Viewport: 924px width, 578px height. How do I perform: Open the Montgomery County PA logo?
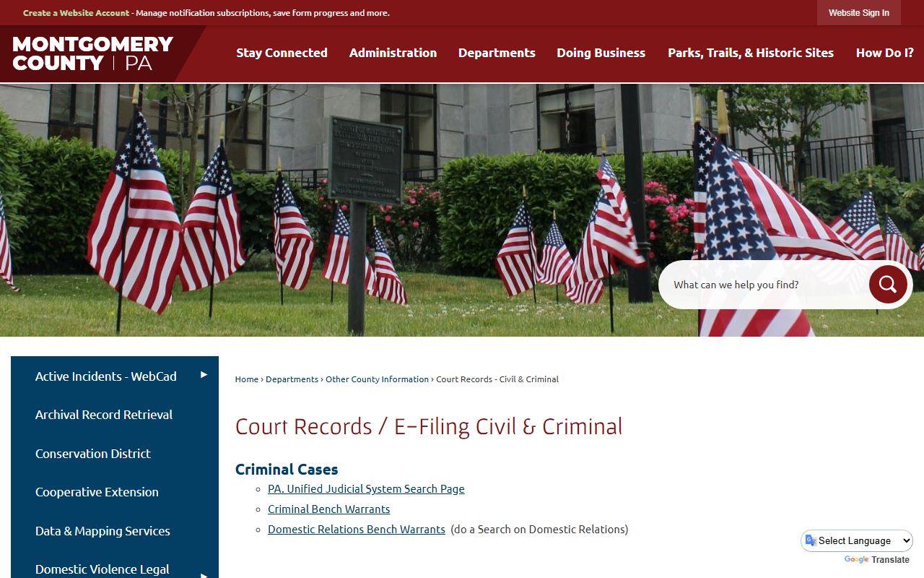point(93,53)
